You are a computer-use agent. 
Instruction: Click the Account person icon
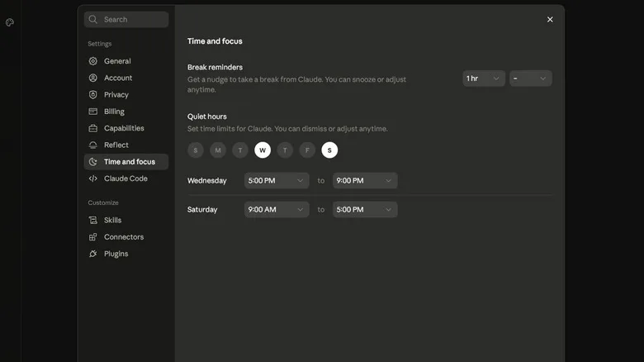93,78
